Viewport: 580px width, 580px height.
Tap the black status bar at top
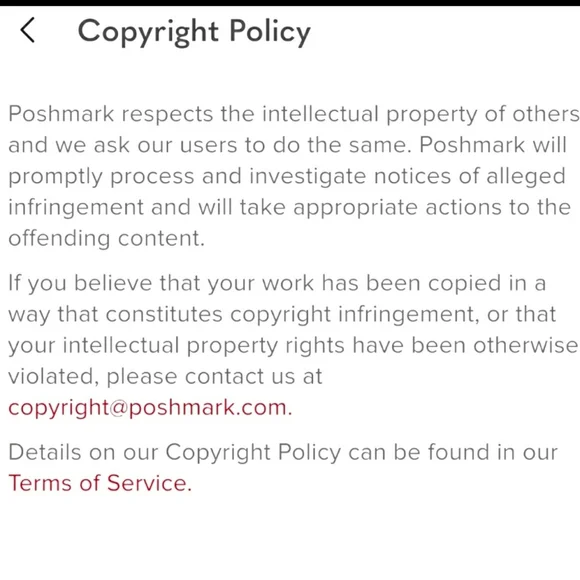(x=290, y=3)
